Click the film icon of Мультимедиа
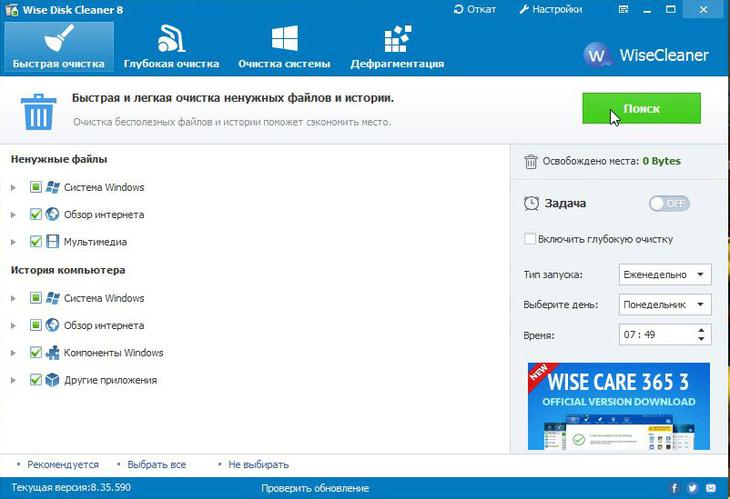 point(53,242)
